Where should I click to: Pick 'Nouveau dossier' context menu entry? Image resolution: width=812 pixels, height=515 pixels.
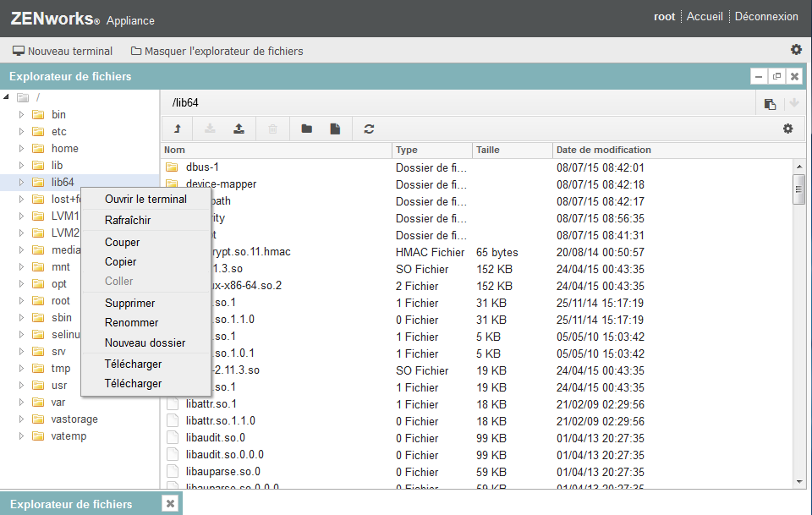coord(145,342)
